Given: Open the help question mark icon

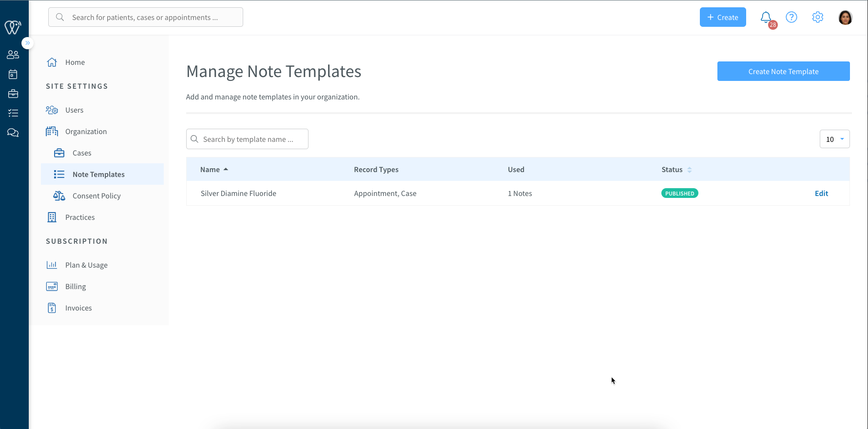Looking at the screenshot, I should pos(791,17).
